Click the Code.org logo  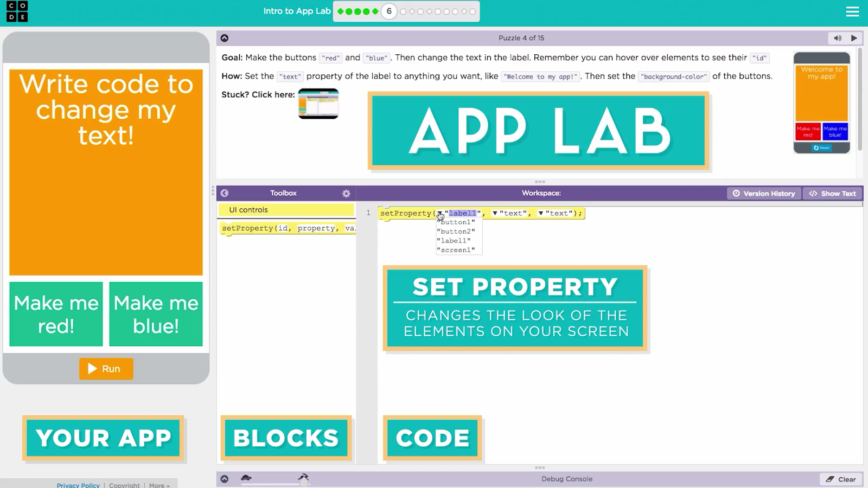tap(17, 11)
